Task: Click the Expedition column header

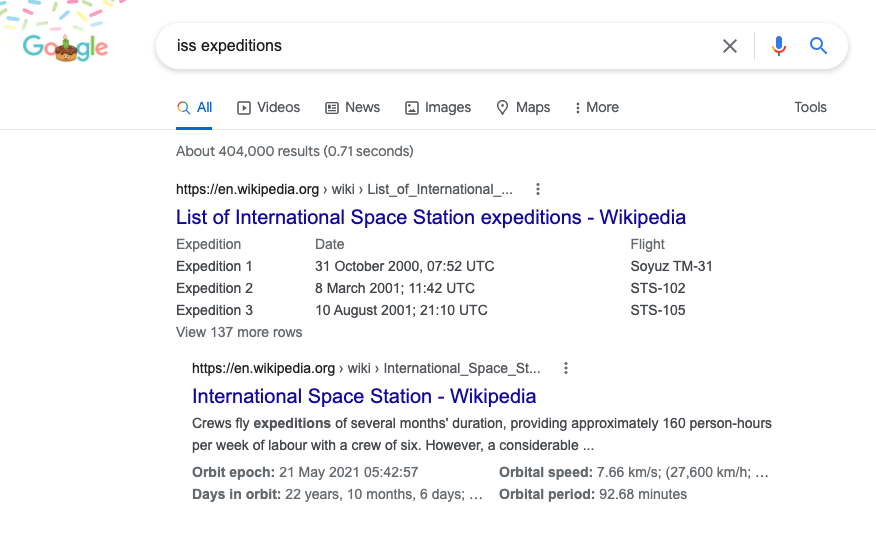Action: (208, 244)
